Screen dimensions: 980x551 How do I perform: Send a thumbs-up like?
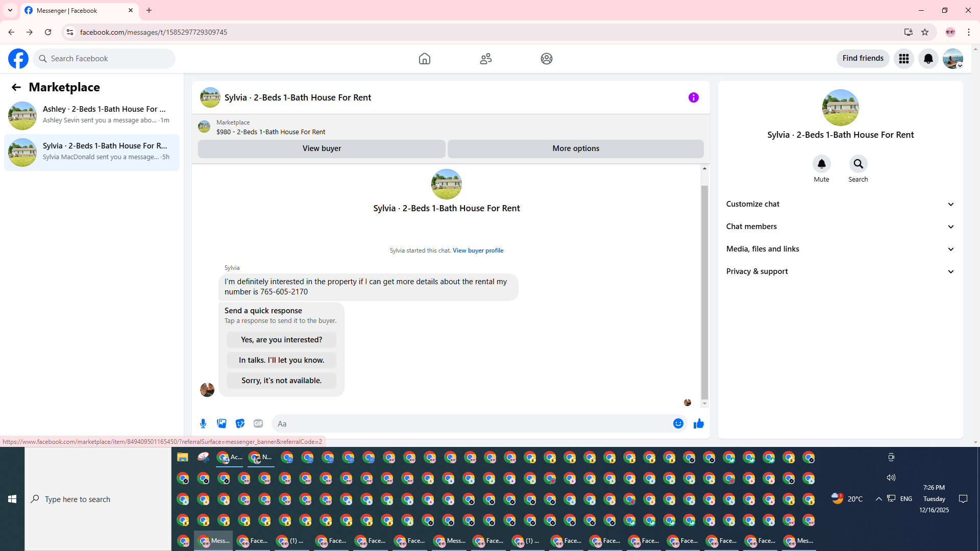(699, 423)
